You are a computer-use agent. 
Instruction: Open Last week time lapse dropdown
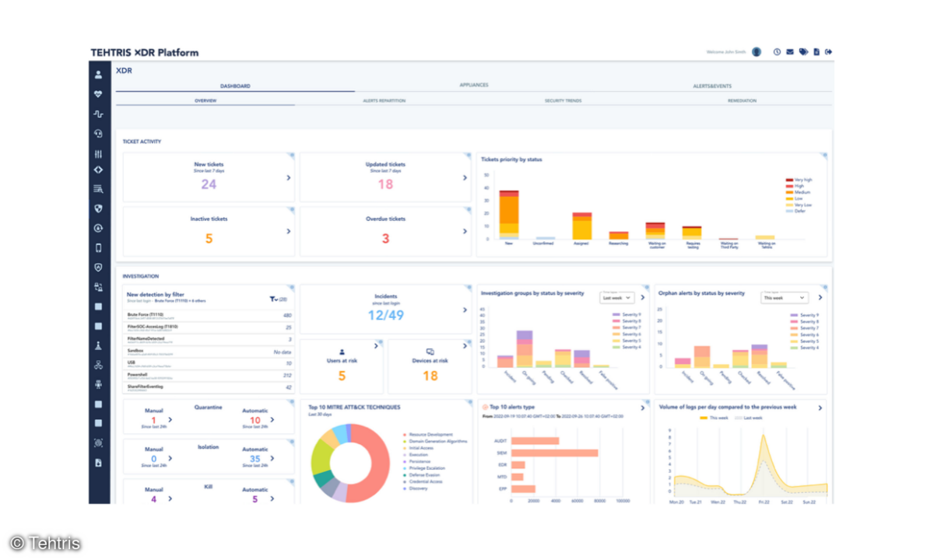616,297
